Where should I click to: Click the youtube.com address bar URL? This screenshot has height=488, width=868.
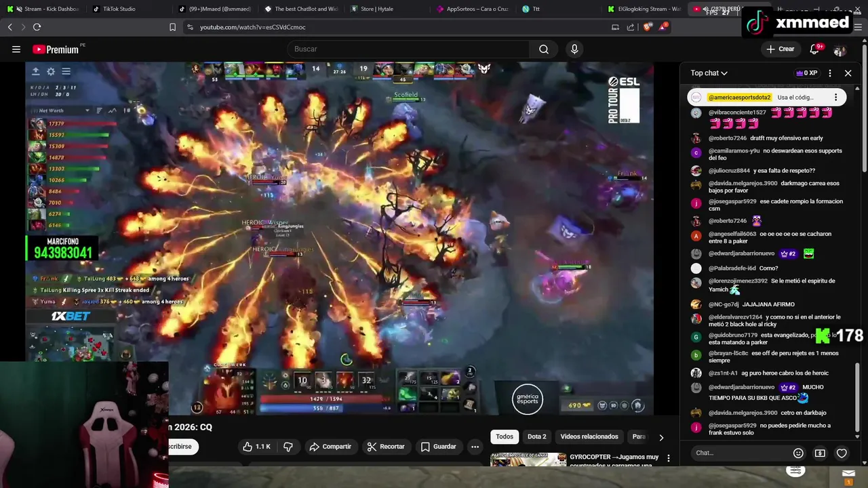tap(252, 27)
